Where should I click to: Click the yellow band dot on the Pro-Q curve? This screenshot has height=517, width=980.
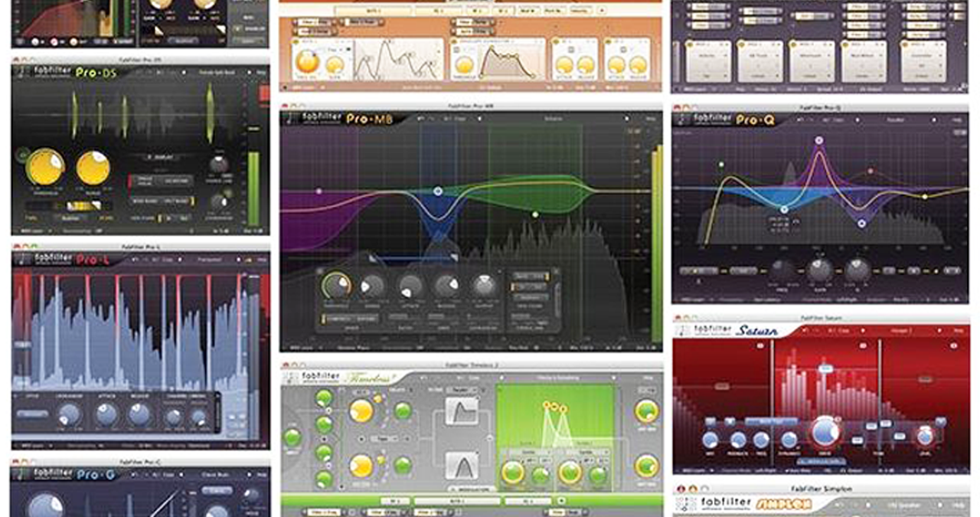(x=924, y=197)
